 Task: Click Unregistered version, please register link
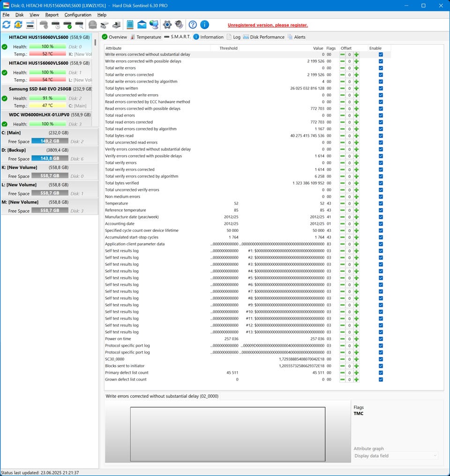[x=268, y=25]
